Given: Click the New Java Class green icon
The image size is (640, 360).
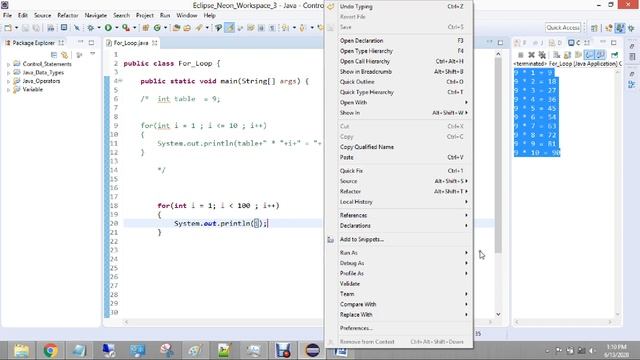Looking at the screenshot, I should [x=157, y=28].
